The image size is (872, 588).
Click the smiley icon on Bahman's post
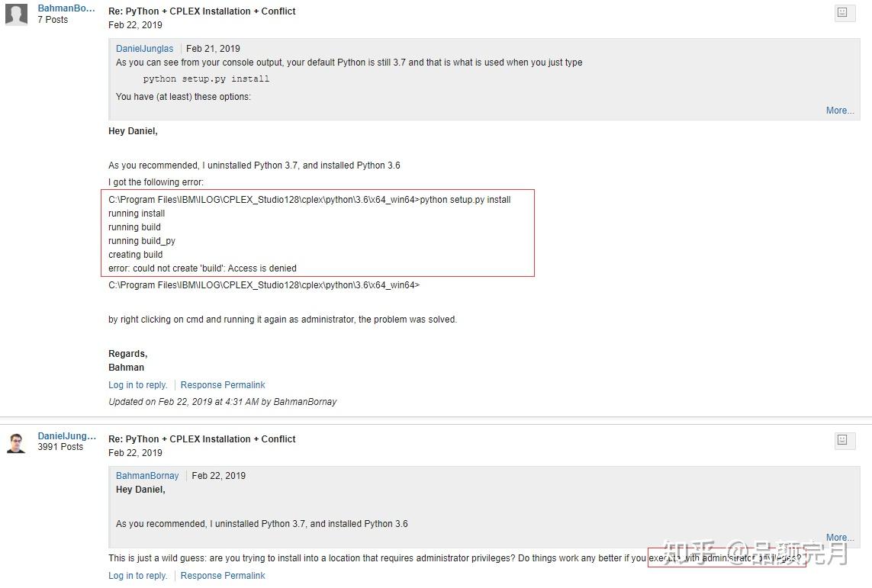click(x=842, y=12)
